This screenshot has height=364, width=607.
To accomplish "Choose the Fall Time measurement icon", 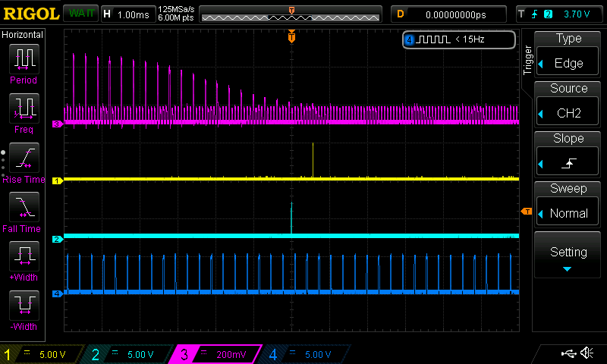I will tap(23, 207).
